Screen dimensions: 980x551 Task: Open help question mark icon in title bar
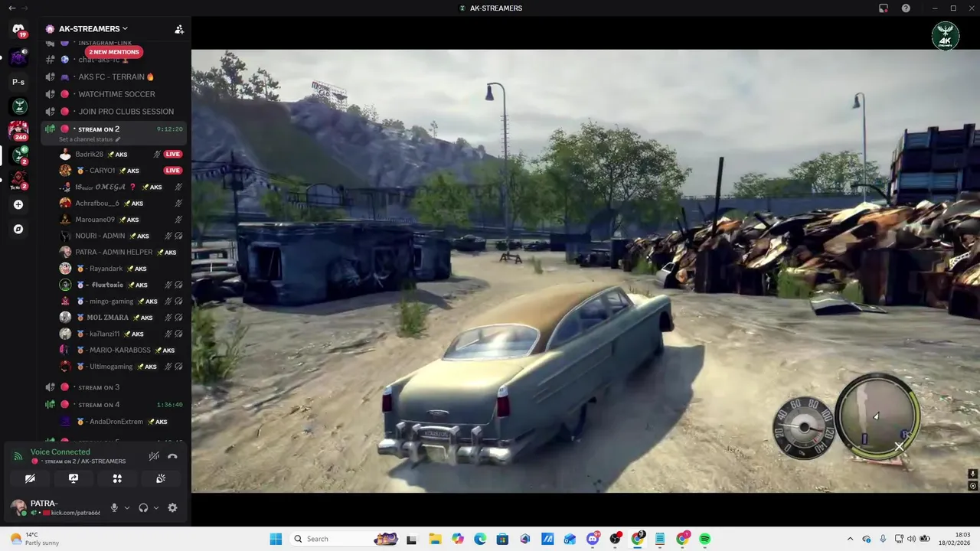906,8
